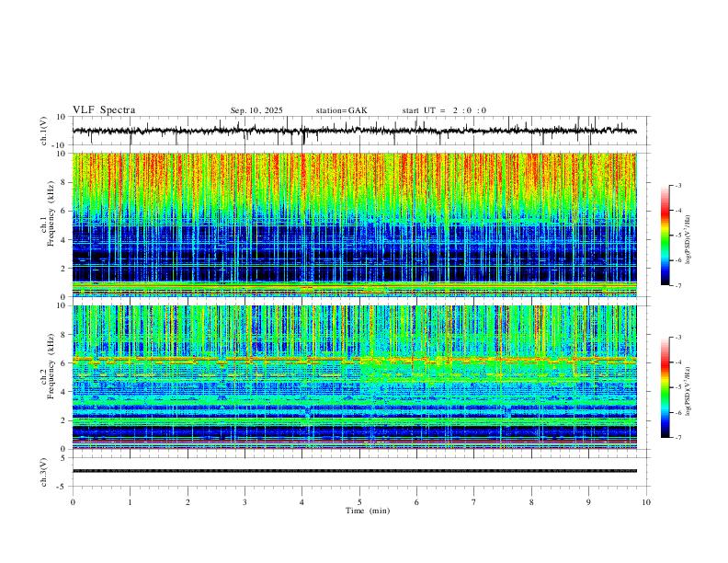Click the 'station=GAK' label

tap(341, 110)
